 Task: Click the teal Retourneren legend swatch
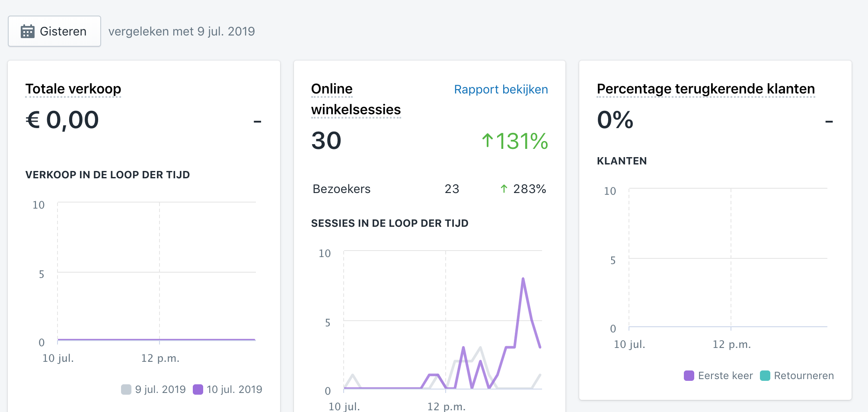pyautogui.click(x=765, y=376)
